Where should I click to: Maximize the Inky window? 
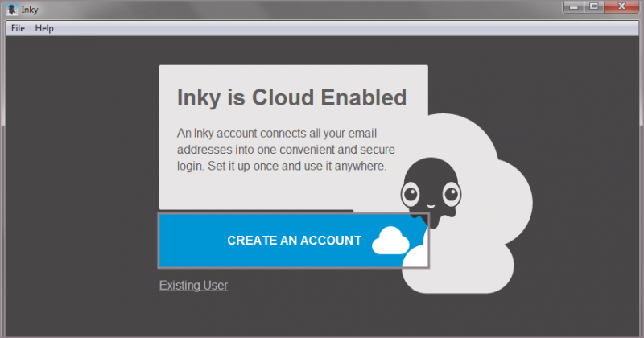coord(594,6)
